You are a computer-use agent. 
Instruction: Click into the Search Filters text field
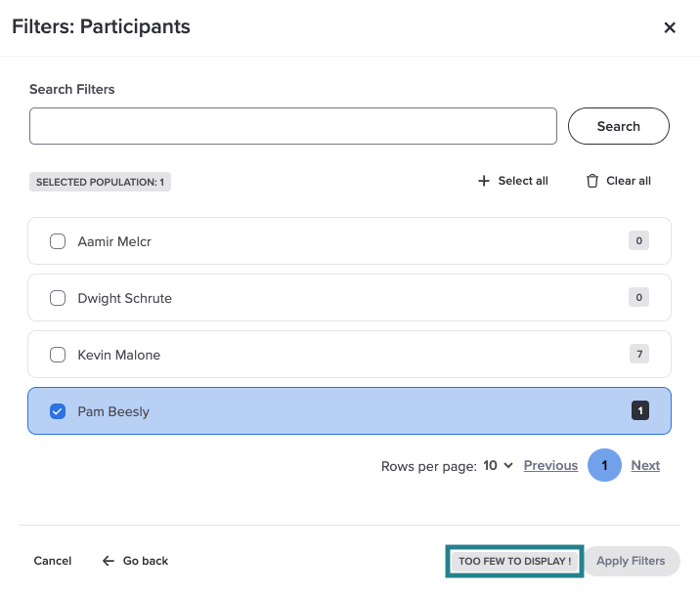(292, 126)
